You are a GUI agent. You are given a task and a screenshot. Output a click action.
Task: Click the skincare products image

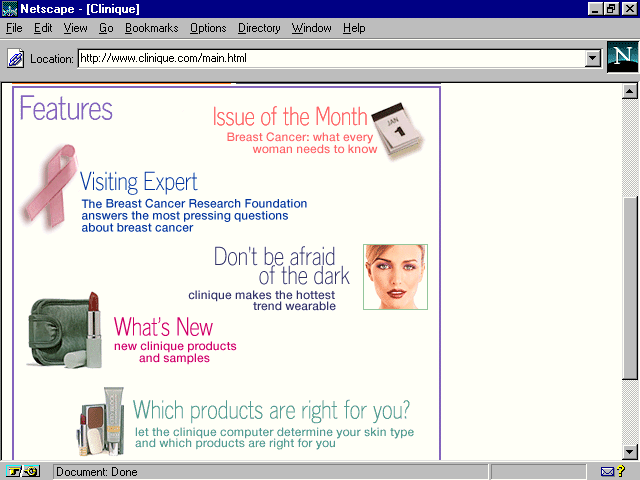(102, 419)
